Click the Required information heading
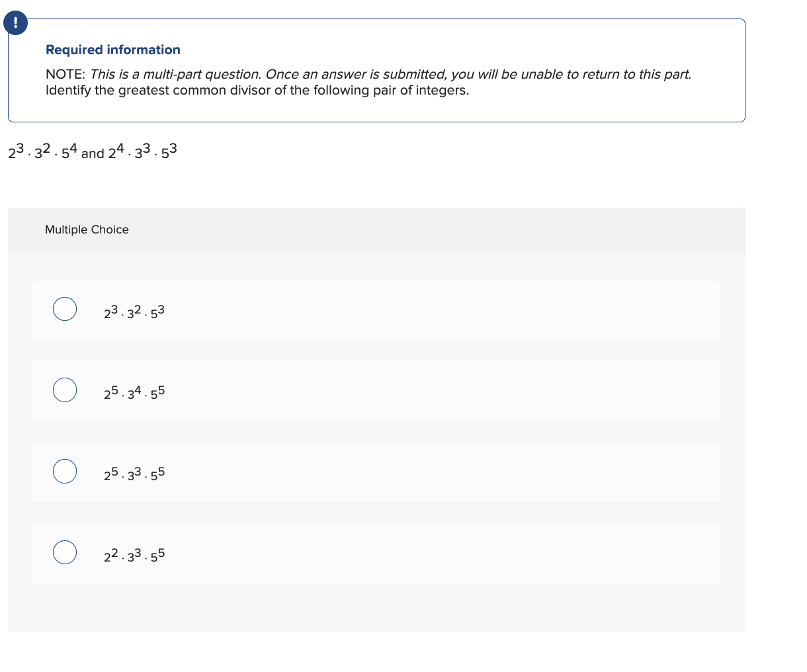807x672 pixels. 112,50
